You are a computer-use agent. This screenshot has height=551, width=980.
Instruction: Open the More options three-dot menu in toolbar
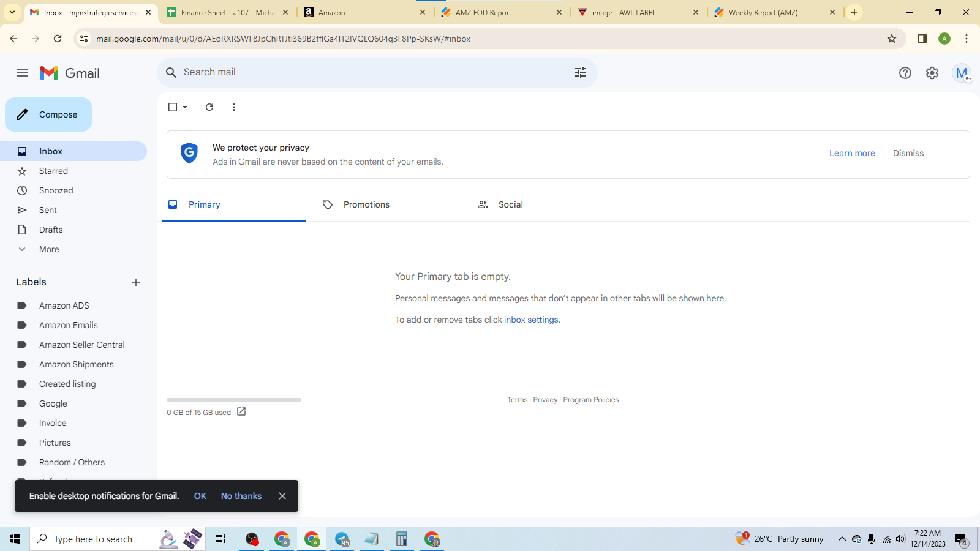pyautogui.click(x=234, y=107)
